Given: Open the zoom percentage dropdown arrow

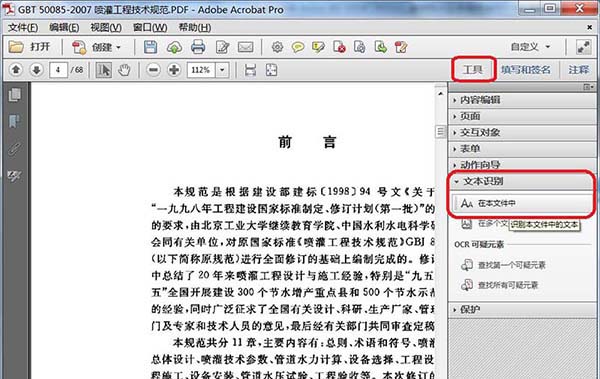Looking at the screenshot, I should (x=222, y=70).
